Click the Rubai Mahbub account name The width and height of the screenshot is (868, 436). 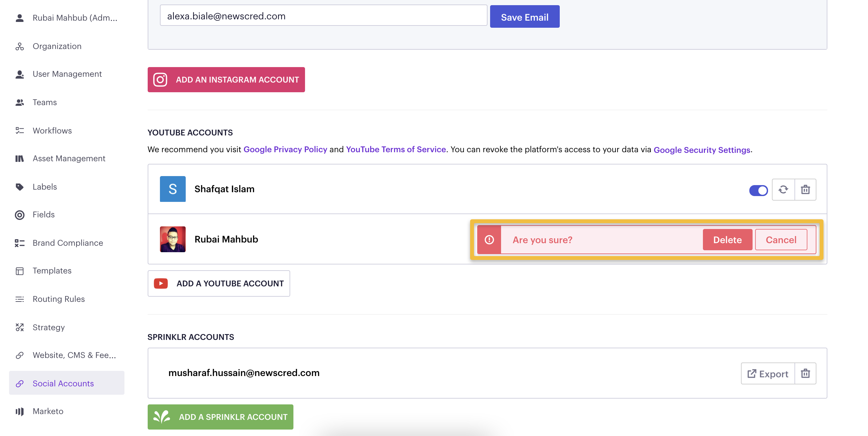pos(226,239)
